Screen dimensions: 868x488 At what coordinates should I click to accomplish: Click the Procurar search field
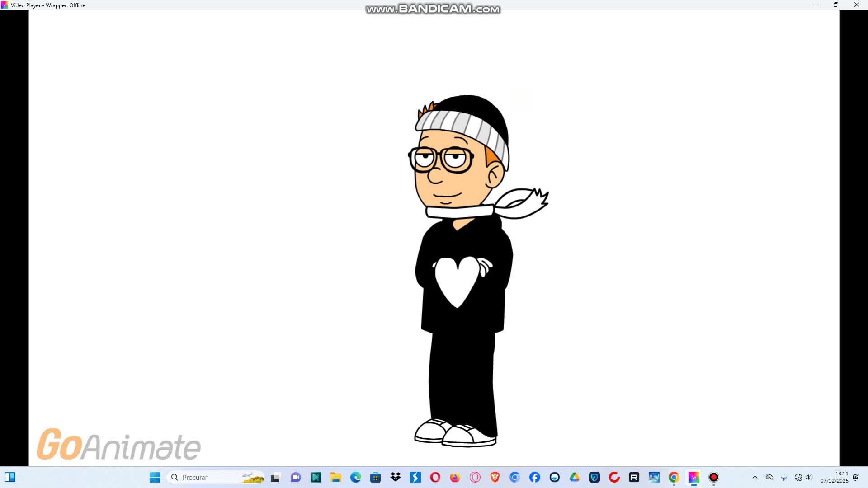[208, 477]
